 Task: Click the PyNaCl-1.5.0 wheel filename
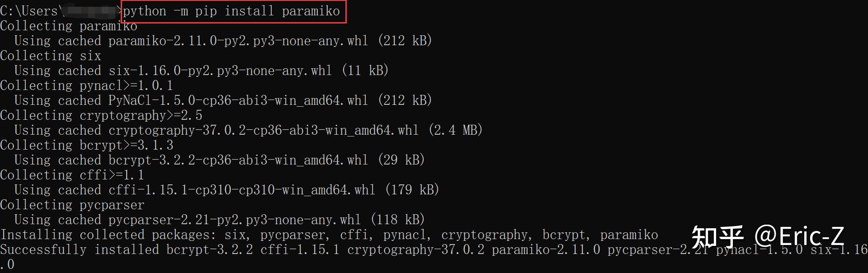click(238, 101)
